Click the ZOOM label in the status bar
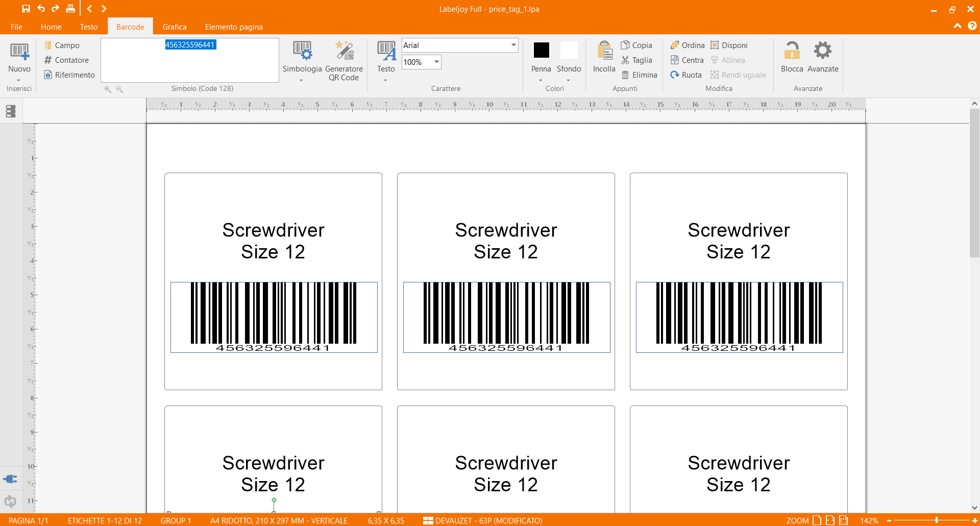The width and height of the screenshot is (980, 526). tap(797, 520)
